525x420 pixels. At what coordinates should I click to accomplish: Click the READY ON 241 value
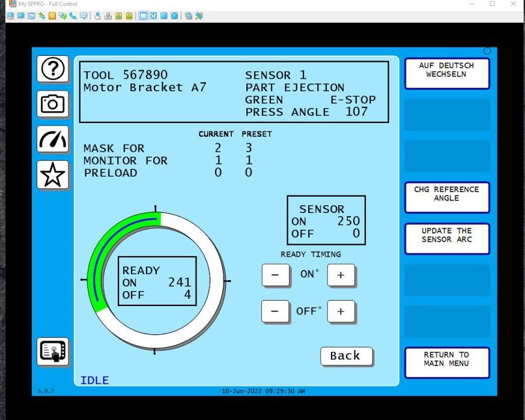point(180,283)
